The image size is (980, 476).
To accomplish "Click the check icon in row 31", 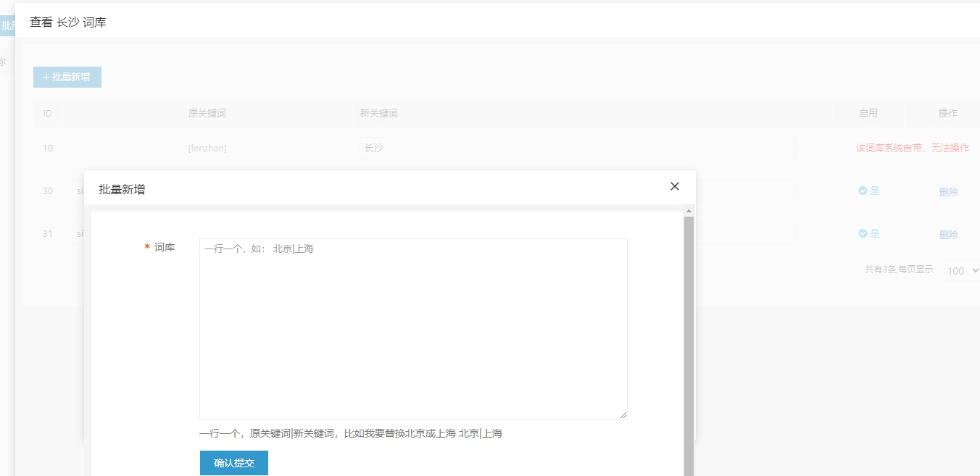I will point(863,233).
